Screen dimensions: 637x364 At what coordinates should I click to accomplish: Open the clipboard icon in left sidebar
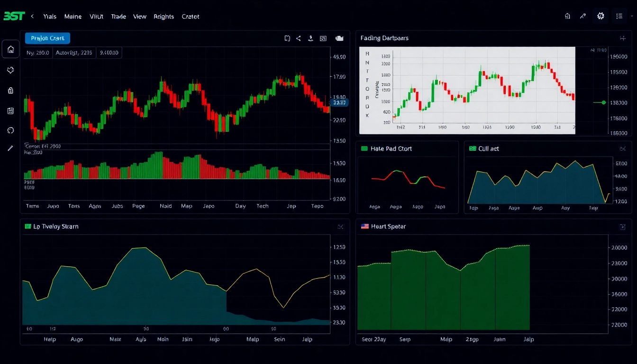pyautogui.click(x=10, y=110)
